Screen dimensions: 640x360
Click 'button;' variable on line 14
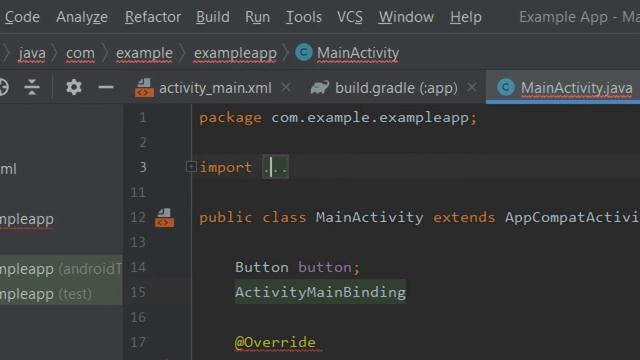click(329, 267)
